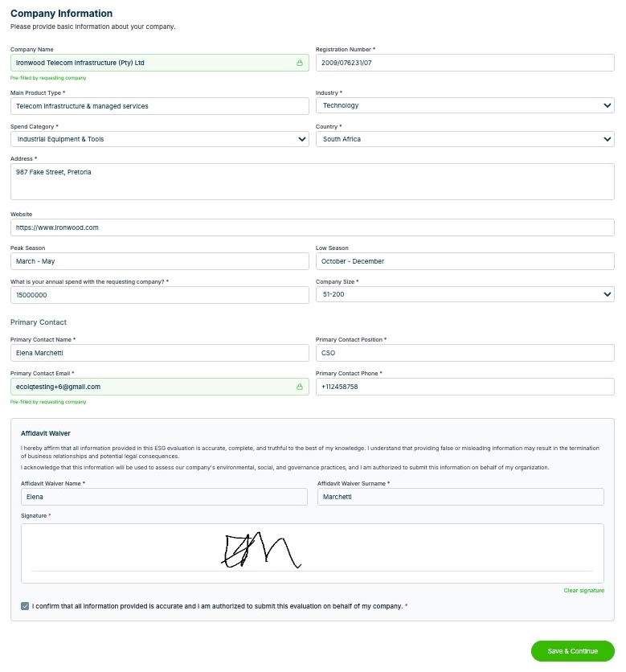Click the Low Season field

(465, 261)
